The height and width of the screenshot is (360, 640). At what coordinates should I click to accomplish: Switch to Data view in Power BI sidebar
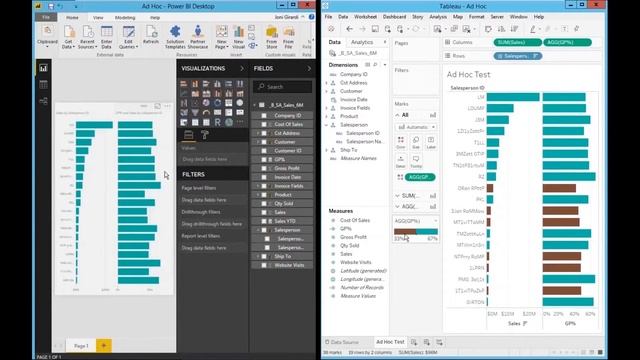(x=43, y=84)
